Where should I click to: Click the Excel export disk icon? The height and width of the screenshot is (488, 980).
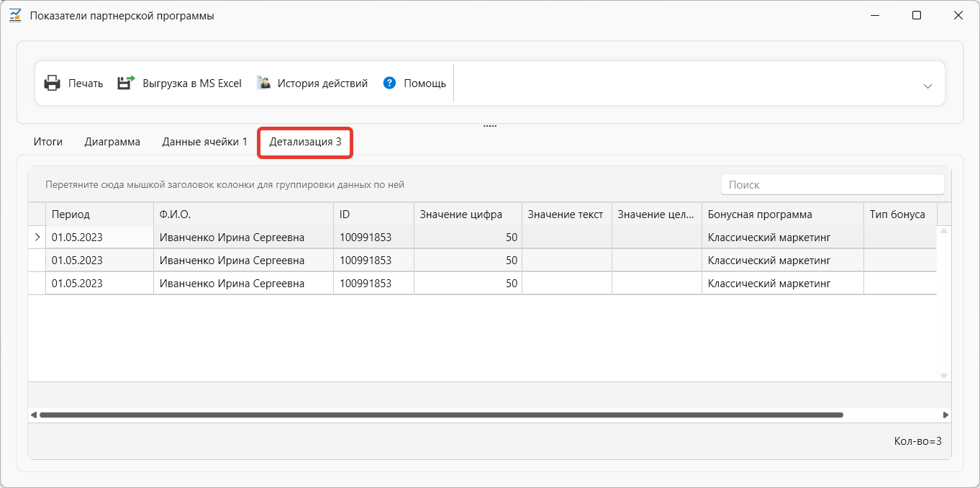pos(127,83)
